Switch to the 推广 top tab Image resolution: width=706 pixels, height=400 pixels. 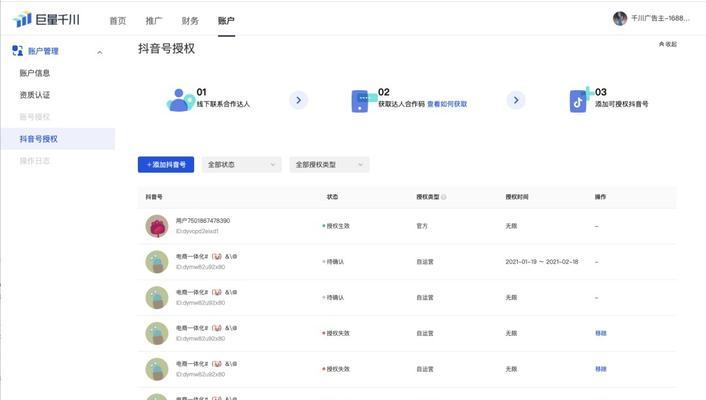154,21
